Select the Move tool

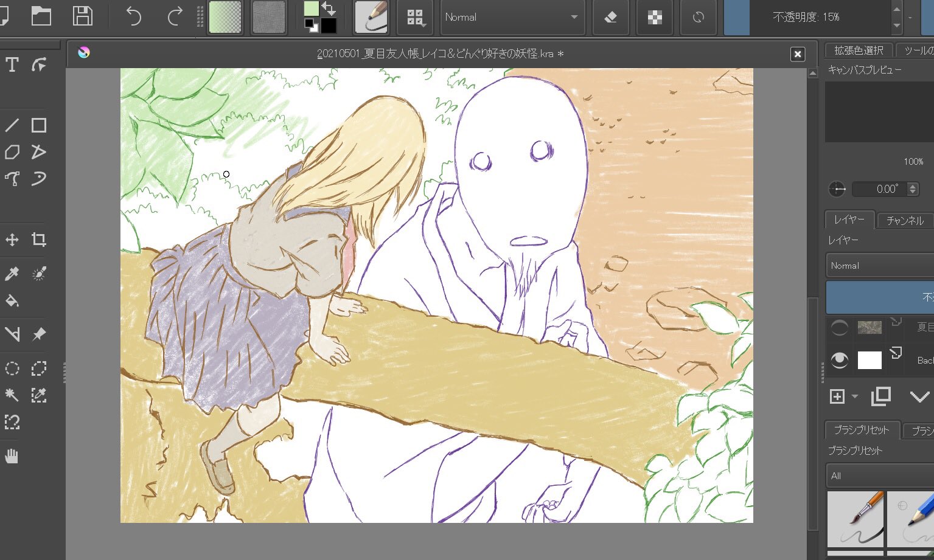point(11,239)
